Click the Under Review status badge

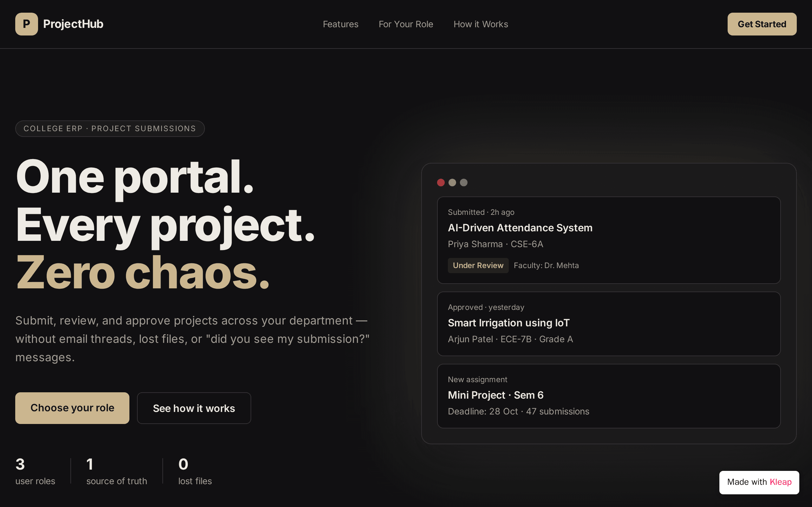[x=478, y=266]
